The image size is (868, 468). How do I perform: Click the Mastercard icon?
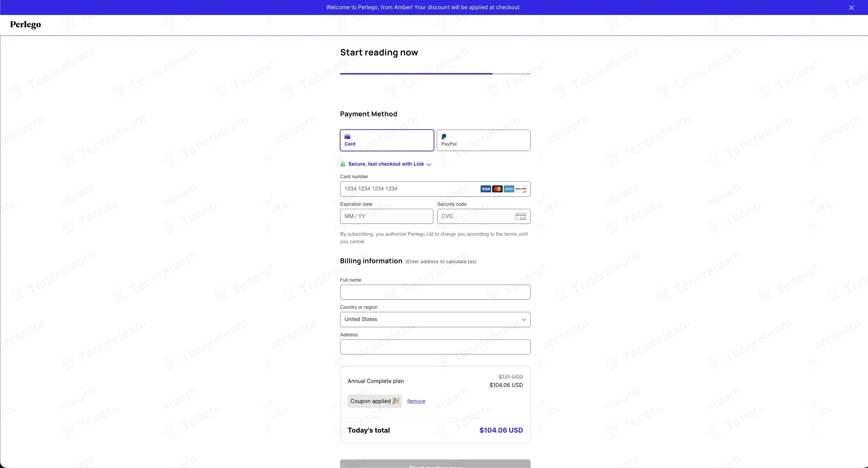click(x=497, y=189)
